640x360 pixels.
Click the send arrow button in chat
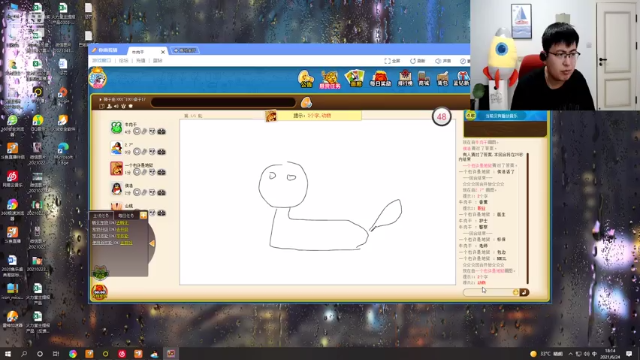524,292
